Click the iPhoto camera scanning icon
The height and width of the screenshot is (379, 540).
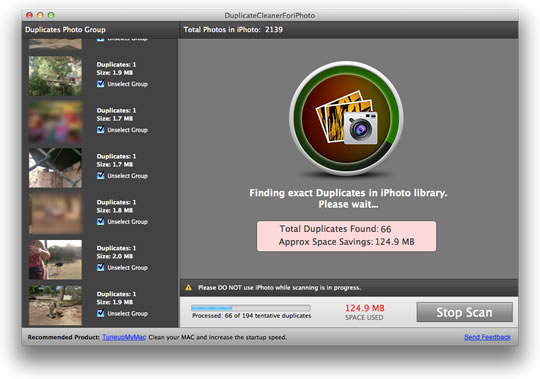346,118
